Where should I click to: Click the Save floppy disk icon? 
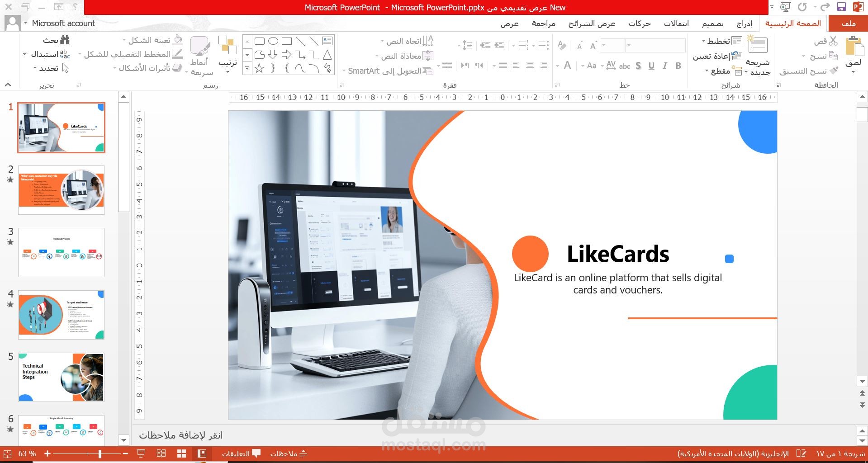pos(841,7)
